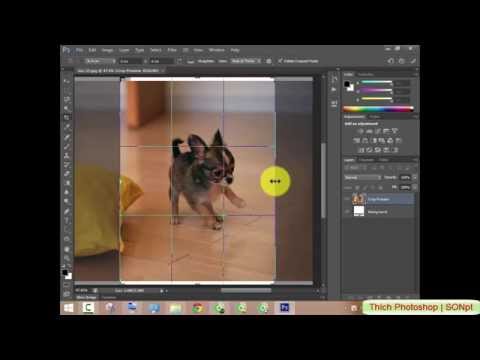Screen dimensions: 480x360
Task: Click the color spectrum ramp
Action: pyautogui.click(x=378, y=109)
